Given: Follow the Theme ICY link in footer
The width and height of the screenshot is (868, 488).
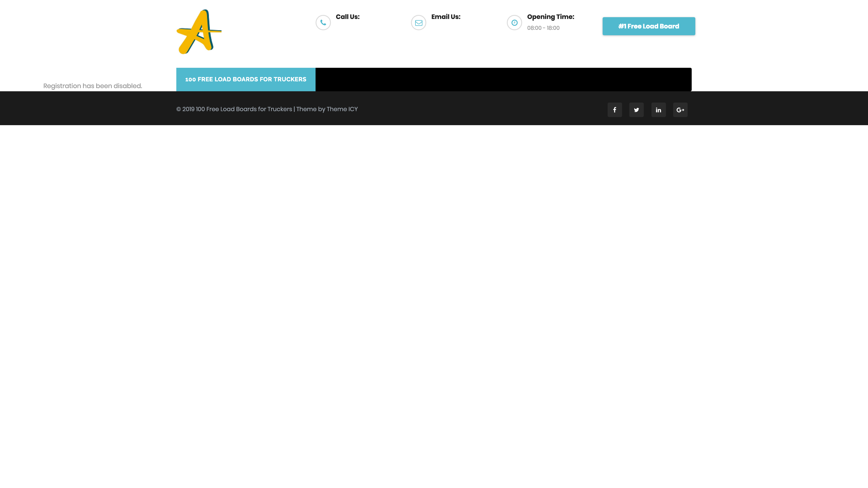Looking at the screenshot, I should [x=342, y=109].
